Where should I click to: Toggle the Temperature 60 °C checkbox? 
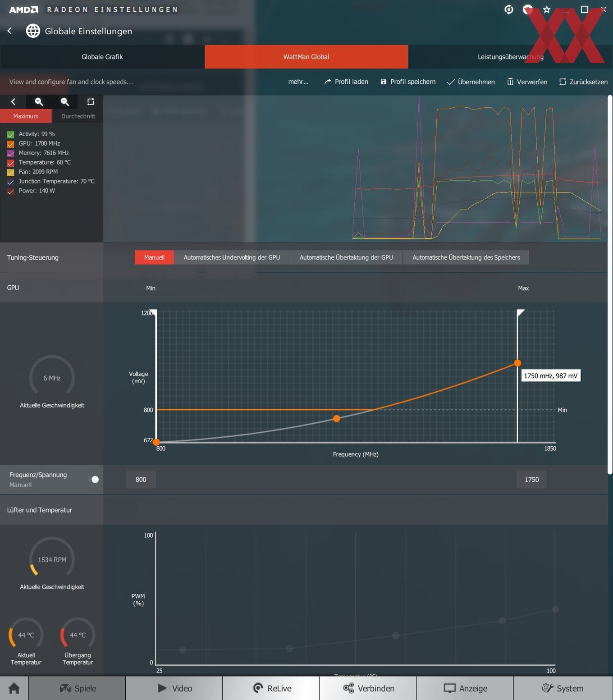pyautogui.click(x=11, y=163)
